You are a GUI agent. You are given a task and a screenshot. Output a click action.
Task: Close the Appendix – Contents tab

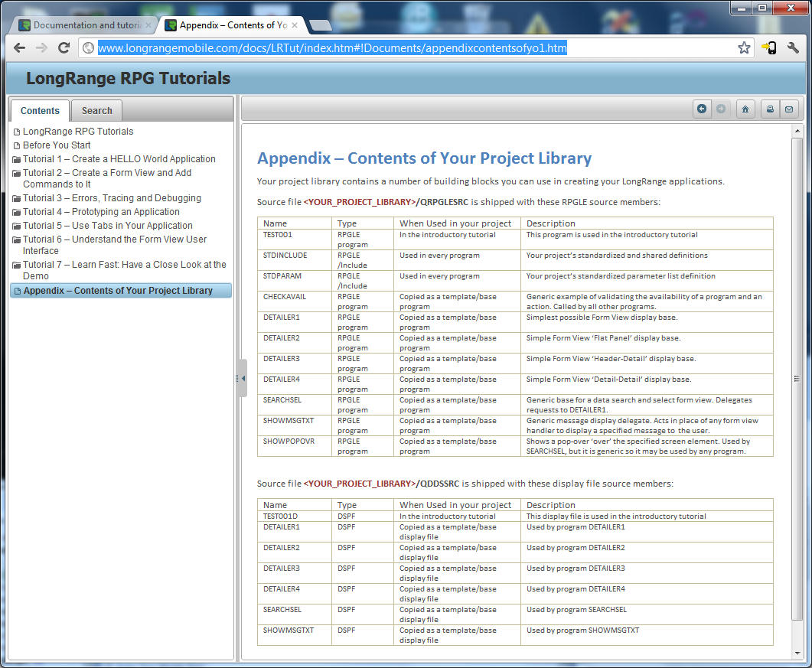[x=295, y=24]
